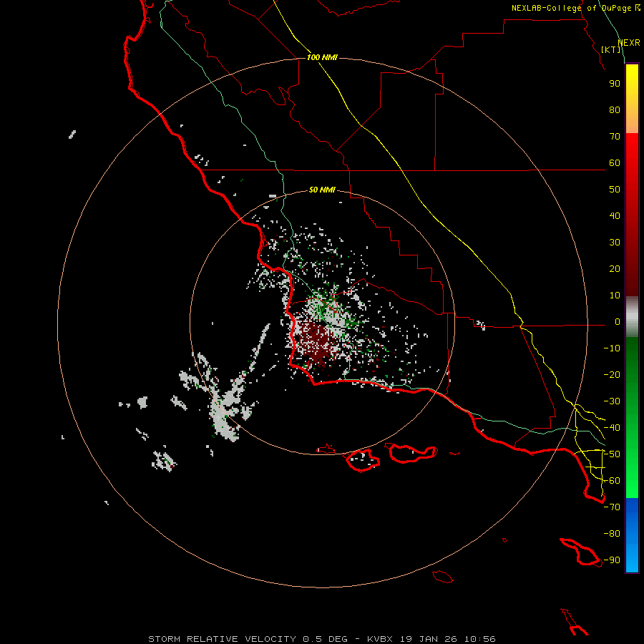Viewport: 644px width, 644px height.
Task: Click the STORM RELATIVE VELOCITY caption text
Action: pyautogui.click(x=223, y=639)
